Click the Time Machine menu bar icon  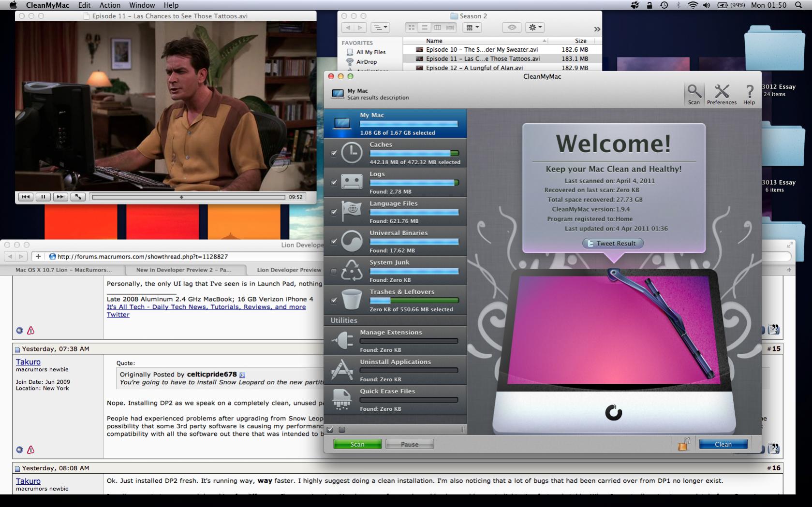coord(664,5)
